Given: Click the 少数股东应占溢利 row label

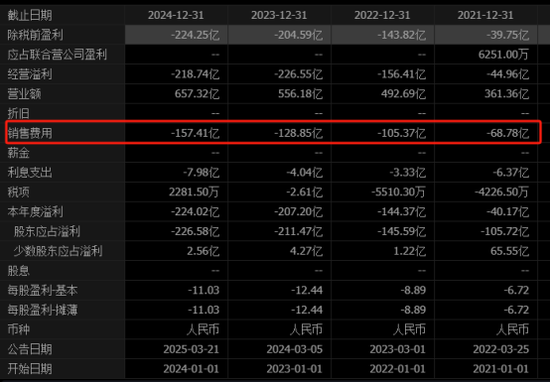Looking at the screenshot, I should [x=58, y=251].
